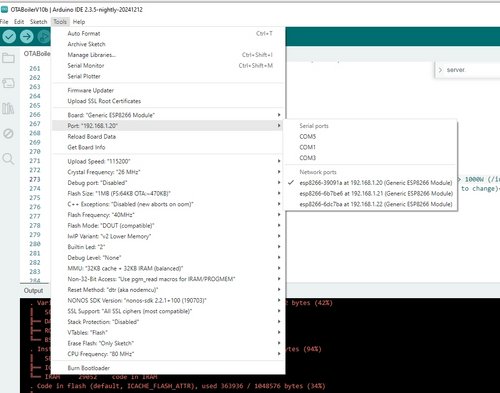Expand the Debug Level None submenu
The width and height of the screenshot is (500, 393).
click(168, 258)
